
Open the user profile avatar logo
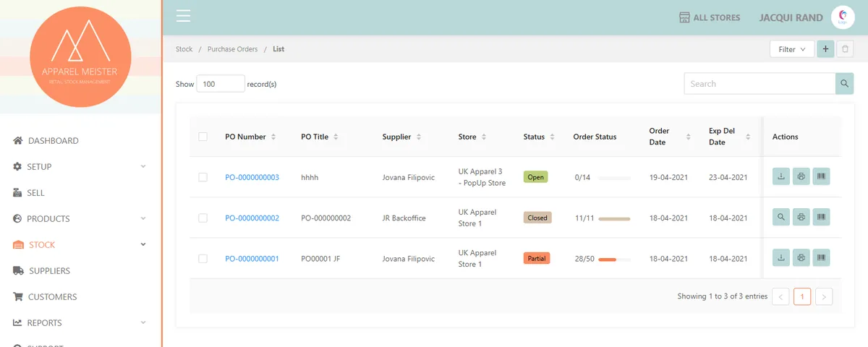[x=843, y=17]
